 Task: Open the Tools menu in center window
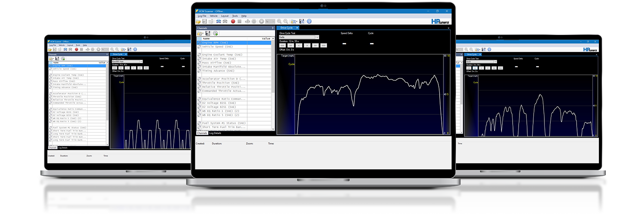click(235, 16)
